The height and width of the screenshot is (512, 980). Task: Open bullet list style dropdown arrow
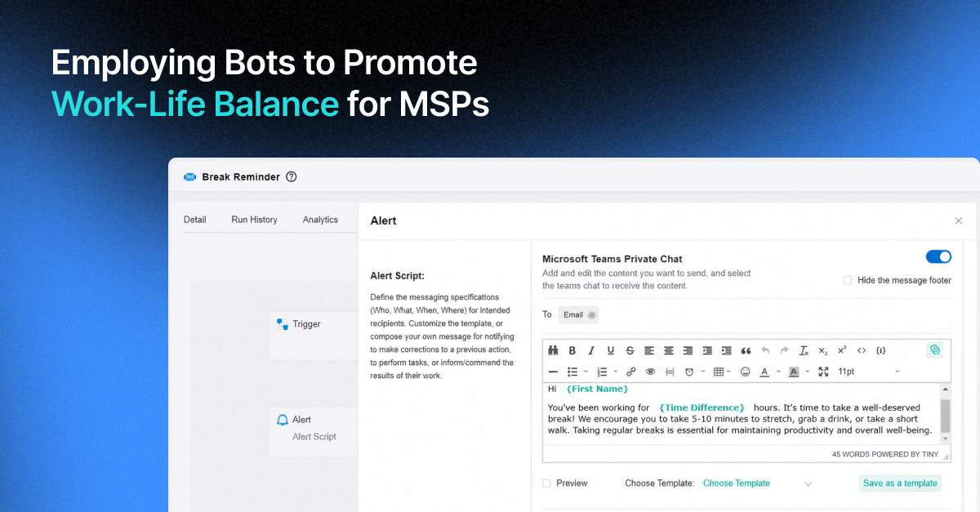[586, 372]
